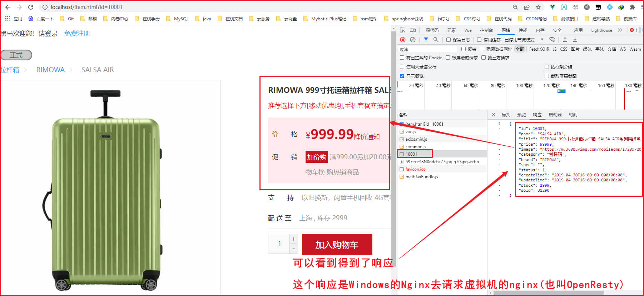Open the extensions puzzle piece menu
Viewport: 644px width, 296px height.
click(x=633, y=7)
